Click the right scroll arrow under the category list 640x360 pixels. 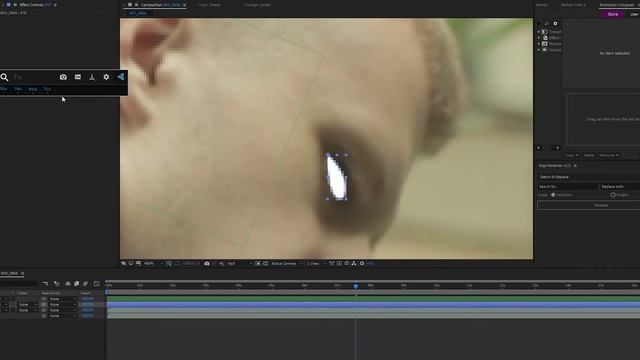point(558,148)
